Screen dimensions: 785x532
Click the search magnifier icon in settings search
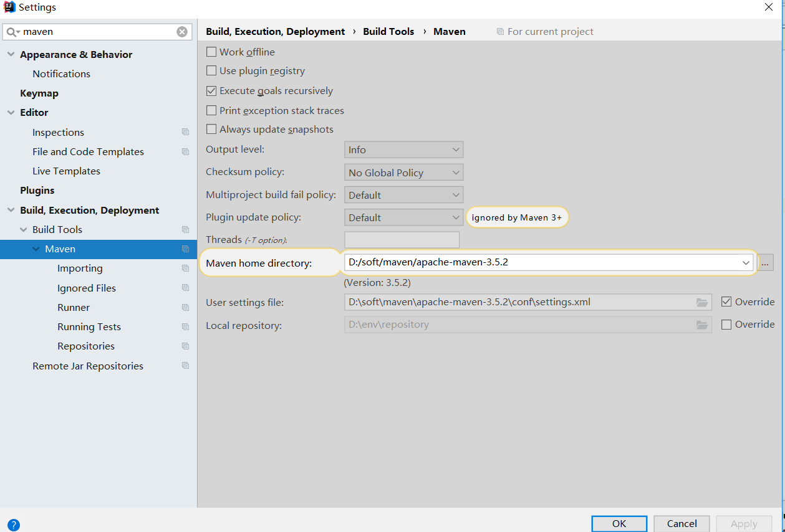tap(12, 32)
